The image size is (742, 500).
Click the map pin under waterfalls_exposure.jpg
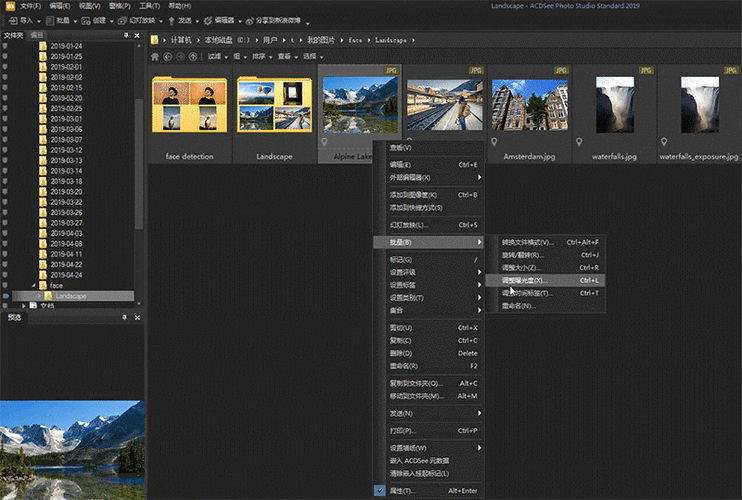[664, 142]
